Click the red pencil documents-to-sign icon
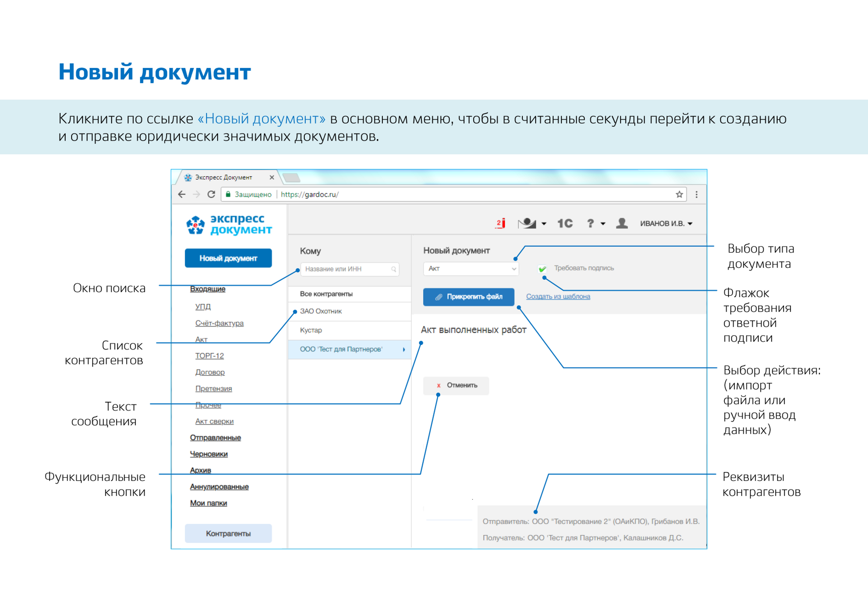This screenshot has width=868, height=614. point(500,223)
